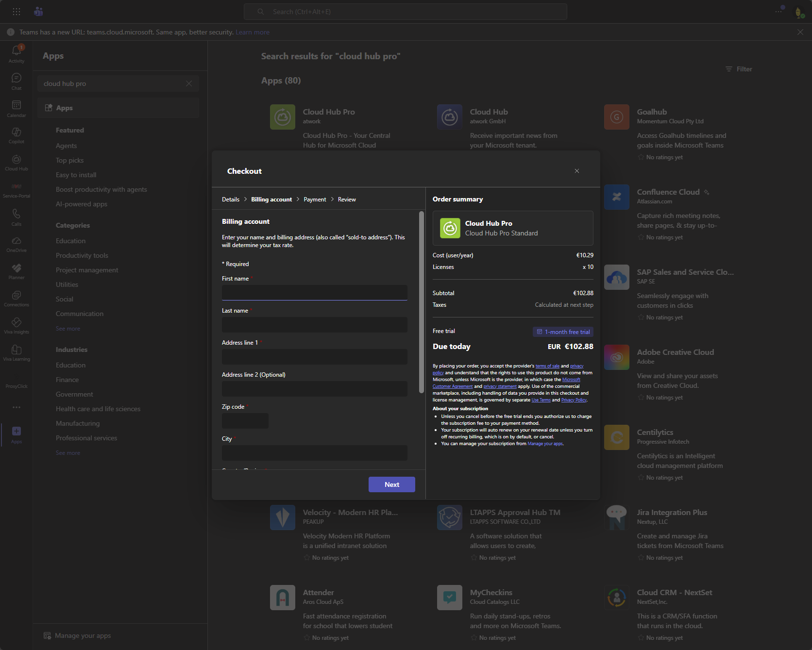Clear the cloud hub pro search text
Image resolution: width=812 pixels, height=650 pixels.
[x=189, y=83]
